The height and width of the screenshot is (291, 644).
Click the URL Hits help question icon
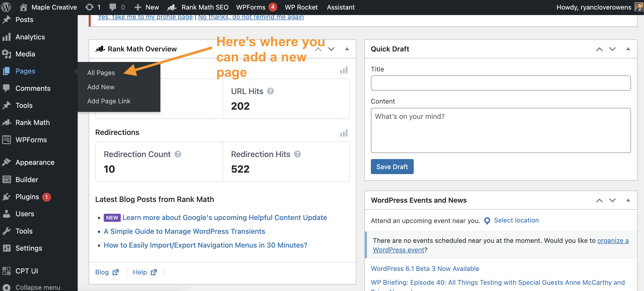pyautogui.click(x=270, y=91)
